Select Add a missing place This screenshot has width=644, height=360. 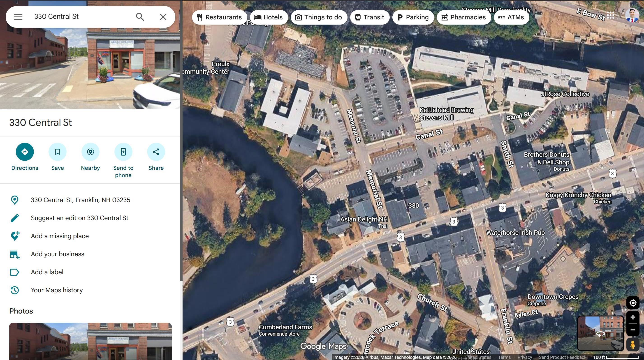click(x=60, y=236)
